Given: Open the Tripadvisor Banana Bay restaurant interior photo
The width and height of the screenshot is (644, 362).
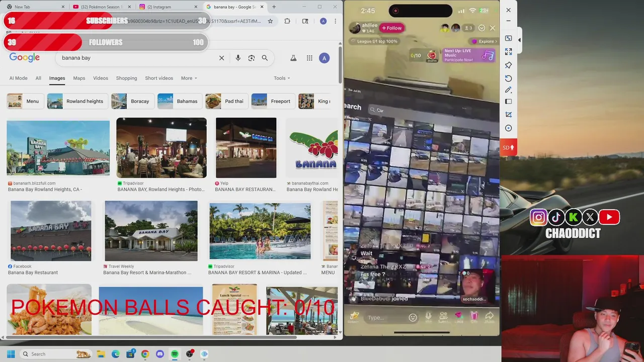Looking at the screenshot, I should coord(162,148).
